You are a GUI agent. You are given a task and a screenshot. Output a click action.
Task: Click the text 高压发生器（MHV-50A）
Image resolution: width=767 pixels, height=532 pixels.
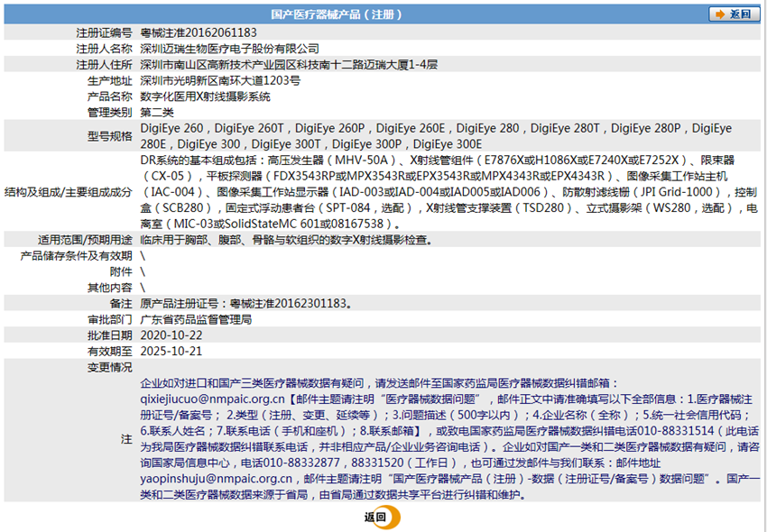coord(334,160)
